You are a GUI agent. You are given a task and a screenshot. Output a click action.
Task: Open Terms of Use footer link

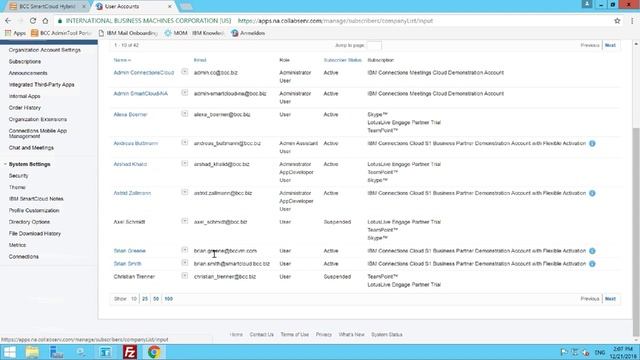coord(295,334)
